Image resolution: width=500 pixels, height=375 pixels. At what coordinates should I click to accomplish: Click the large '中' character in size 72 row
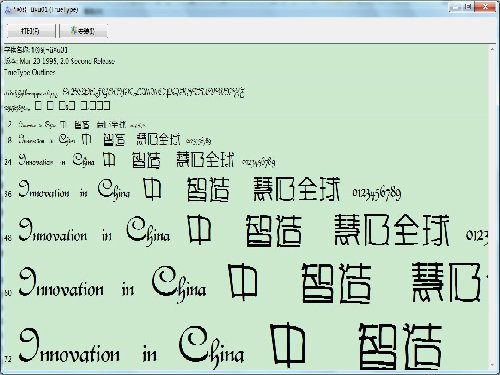coord(288,344)
